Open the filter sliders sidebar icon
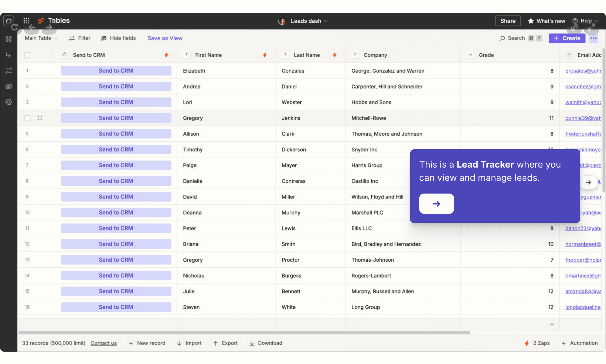The image size is (606, 364). 9,70
